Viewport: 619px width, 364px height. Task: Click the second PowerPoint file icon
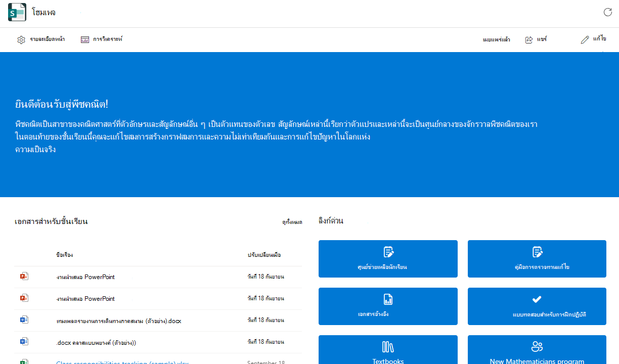[x=24, y=298]
